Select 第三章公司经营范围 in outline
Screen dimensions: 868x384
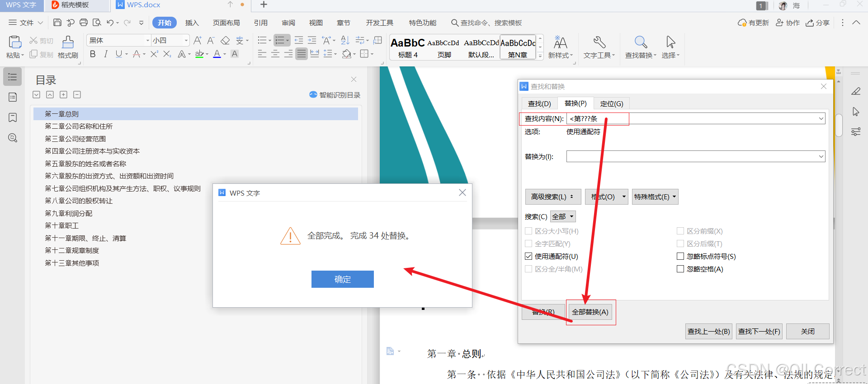point(75,139)
